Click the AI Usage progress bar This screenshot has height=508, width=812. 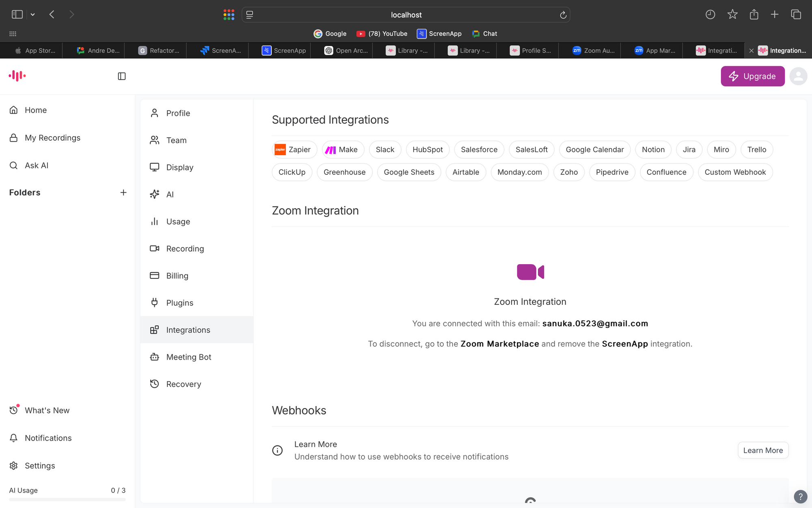point(67,499)
